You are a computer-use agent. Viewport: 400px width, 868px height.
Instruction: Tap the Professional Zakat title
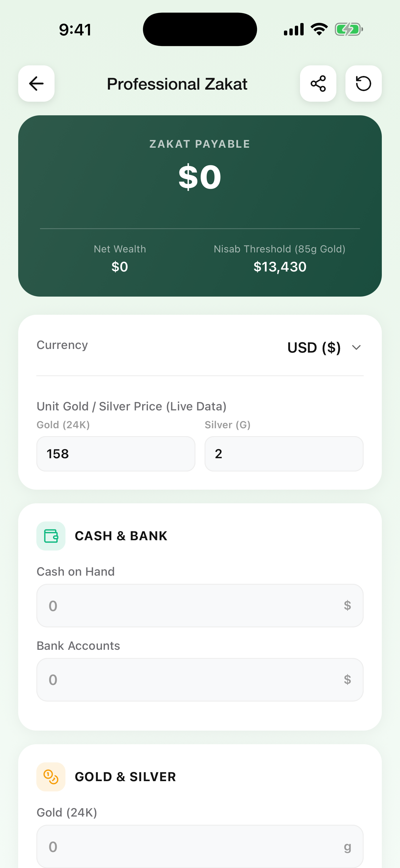(x=177, y=84)
